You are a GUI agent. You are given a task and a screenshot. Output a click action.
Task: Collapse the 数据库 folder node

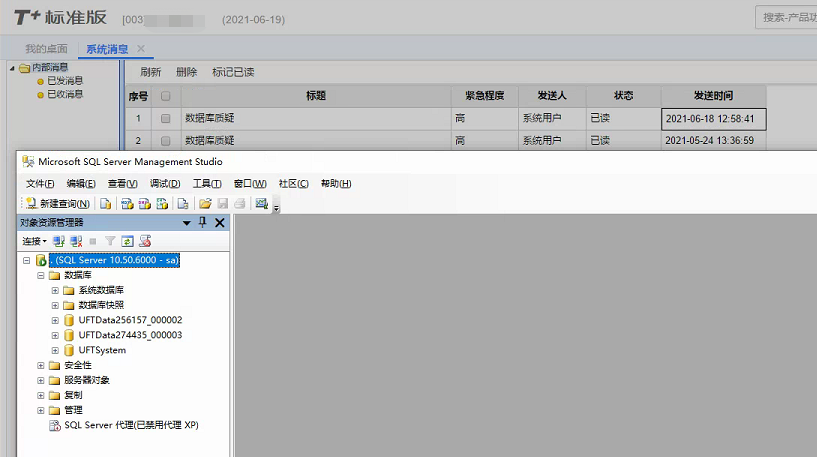(x=41, y=275)
